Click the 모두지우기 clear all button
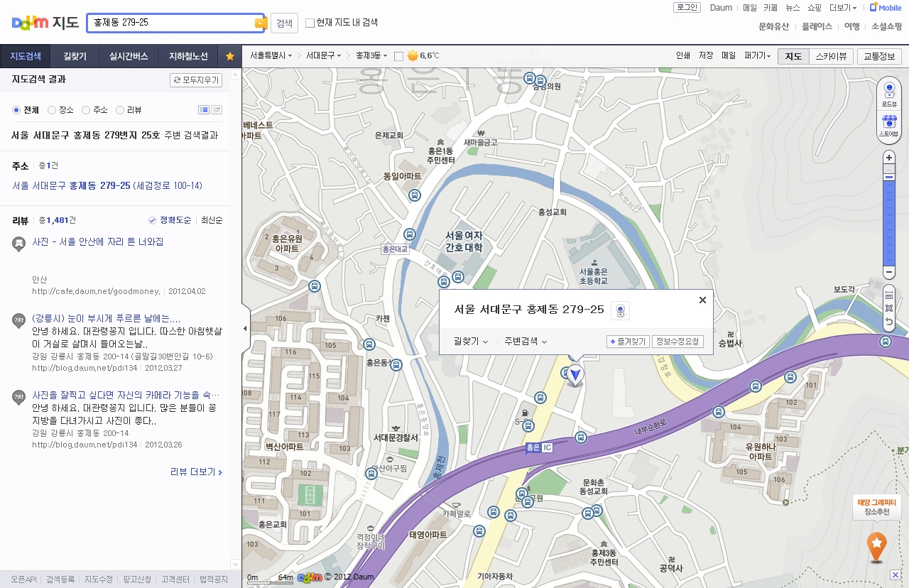The image size is (909, 588). point(196,80)
